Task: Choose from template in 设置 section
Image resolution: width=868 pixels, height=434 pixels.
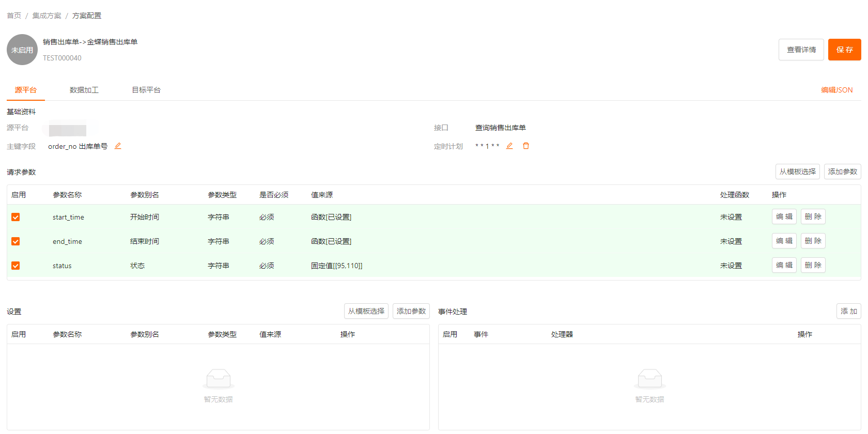Action: coord(366,311)
